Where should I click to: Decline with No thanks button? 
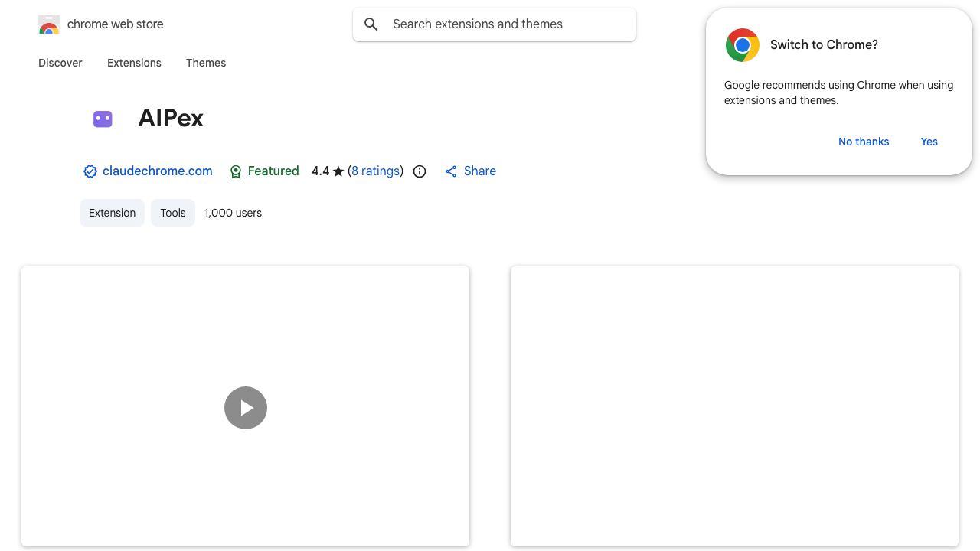[864, 142]
